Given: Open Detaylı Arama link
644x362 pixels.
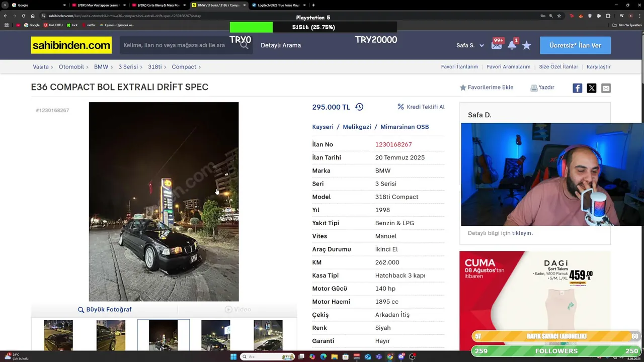Looking at the screenshot, I should point(281,45).
